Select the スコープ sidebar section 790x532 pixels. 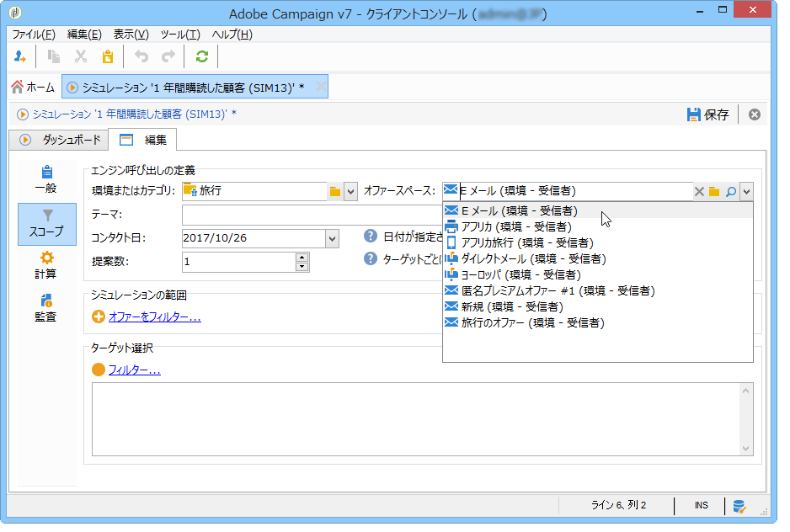point(47,224)
